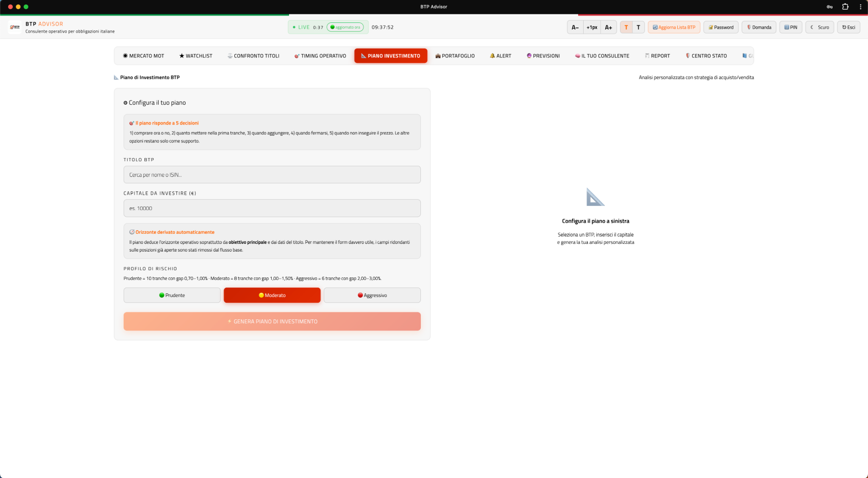Open the Domanda security question
This screenshot has height=478, width=868.
point(759,27)
